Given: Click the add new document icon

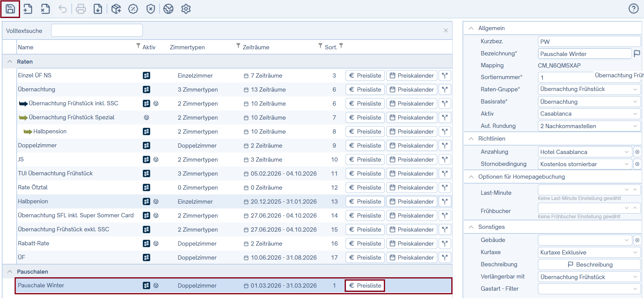Looking at the screenshot, I should click(28, 9).
